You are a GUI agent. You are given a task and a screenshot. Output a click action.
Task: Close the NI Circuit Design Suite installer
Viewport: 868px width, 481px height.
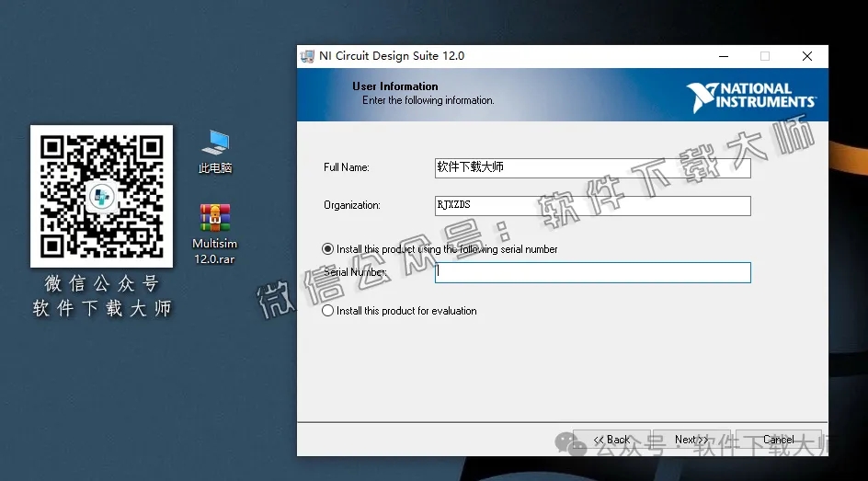coord(806,56)
